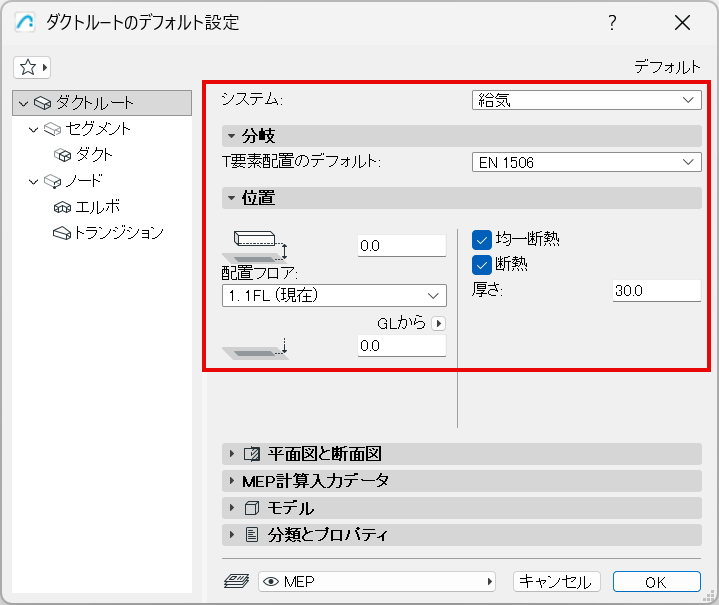Click the help question mark
Image resolution: width=719 pixels, height=605 pixels.
click(x=612, y=22)
